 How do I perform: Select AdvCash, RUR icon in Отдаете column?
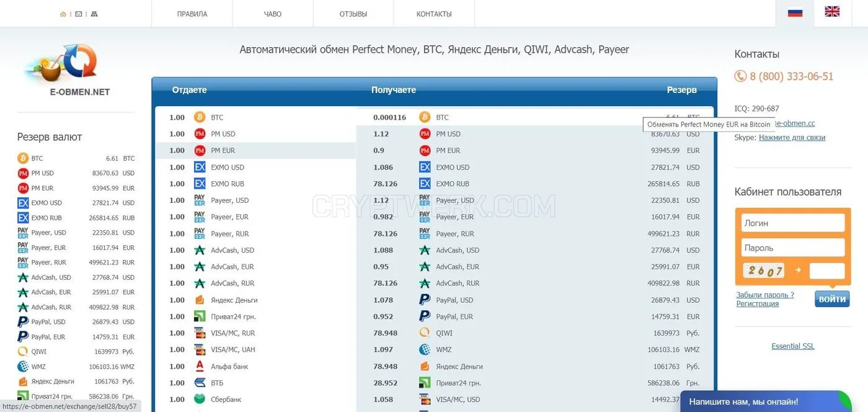click(200, 283)
